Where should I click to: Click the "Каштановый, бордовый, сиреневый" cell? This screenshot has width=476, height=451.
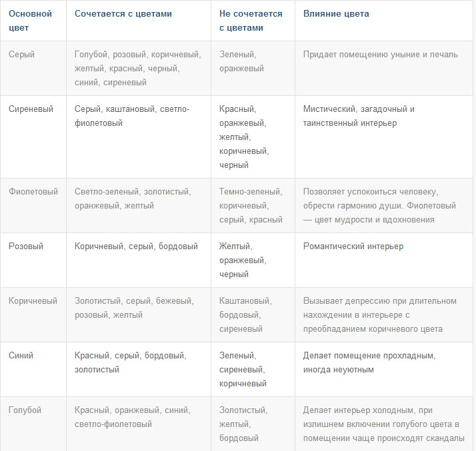[245, 315]
